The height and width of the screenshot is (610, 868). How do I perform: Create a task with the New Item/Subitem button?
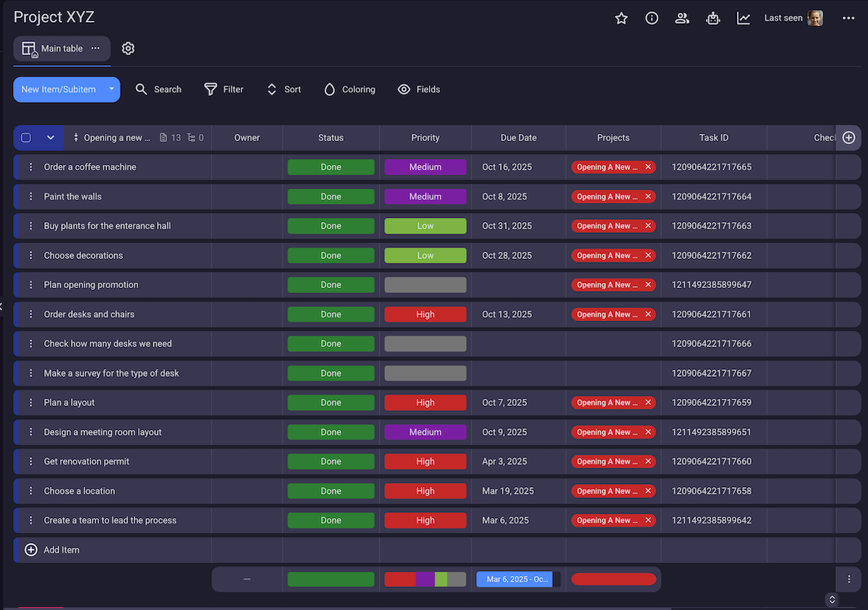[x=58, y=89]
